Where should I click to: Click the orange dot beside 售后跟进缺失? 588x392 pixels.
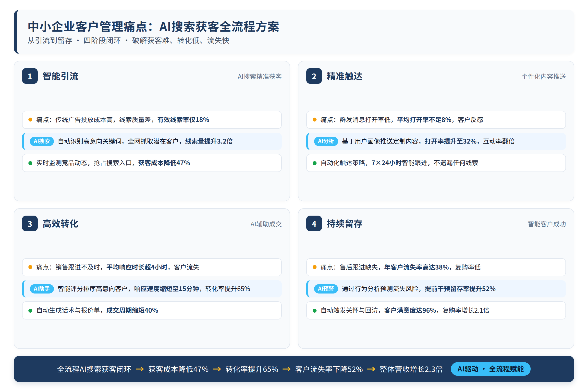[315, 267]
